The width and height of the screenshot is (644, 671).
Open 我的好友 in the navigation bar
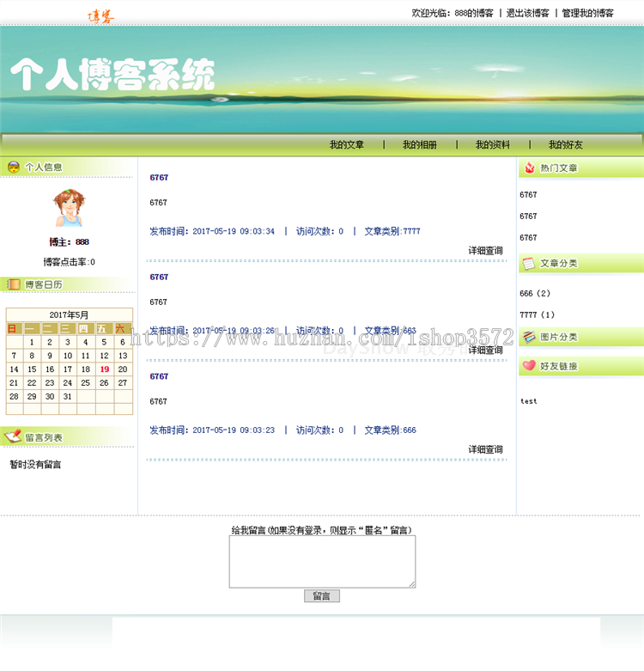click(566, 144)
